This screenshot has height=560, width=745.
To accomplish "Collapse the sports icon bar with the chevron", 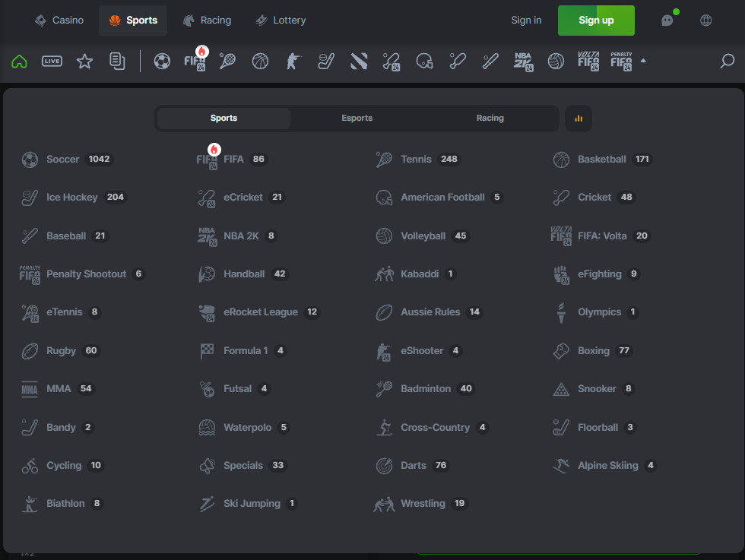I will 642,62.
